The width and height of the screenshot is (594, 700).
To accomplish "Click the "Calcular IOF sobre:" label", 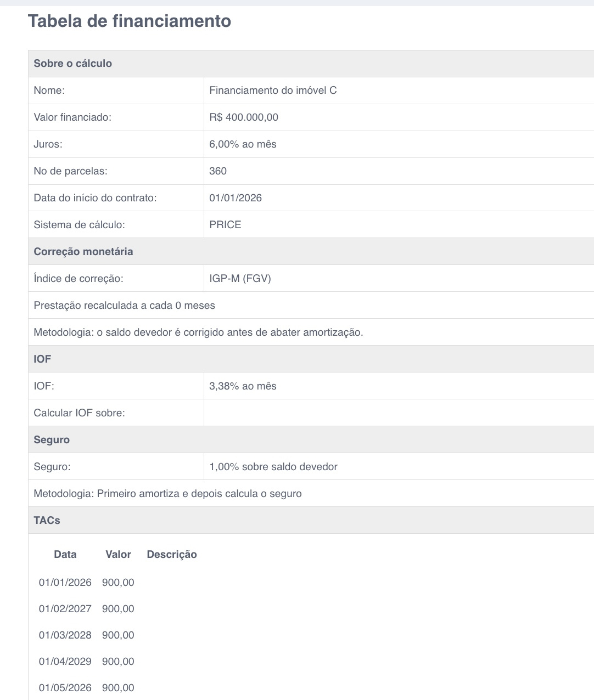I will [80, 413].
